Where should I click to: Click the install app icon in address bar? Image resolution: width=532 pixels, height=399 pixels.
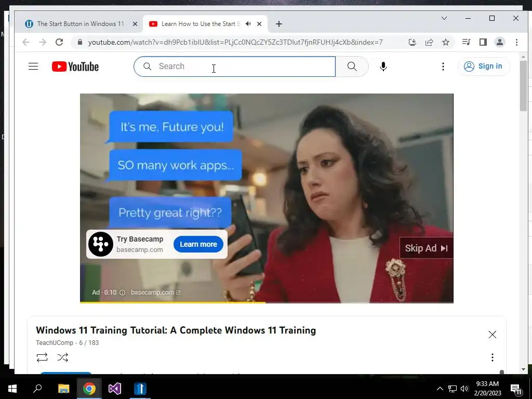412,42
